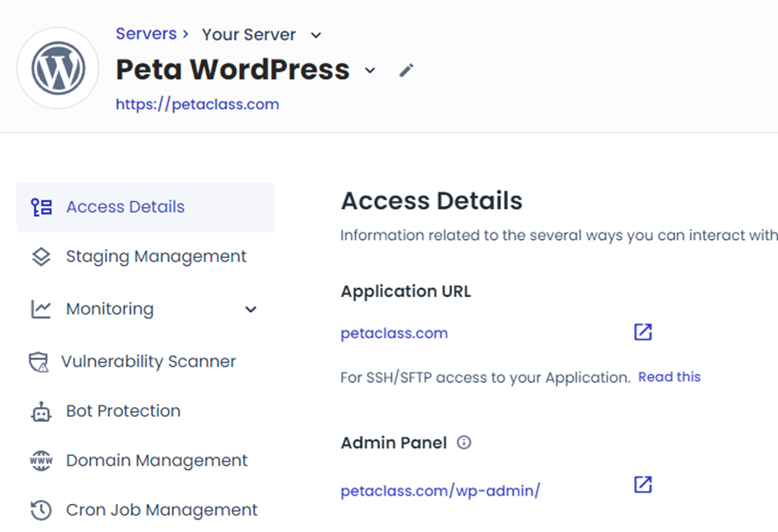778x532 pixels.
Task: Click the petaclass.com/wp-admin/ link
Action: tap(440, 491)
